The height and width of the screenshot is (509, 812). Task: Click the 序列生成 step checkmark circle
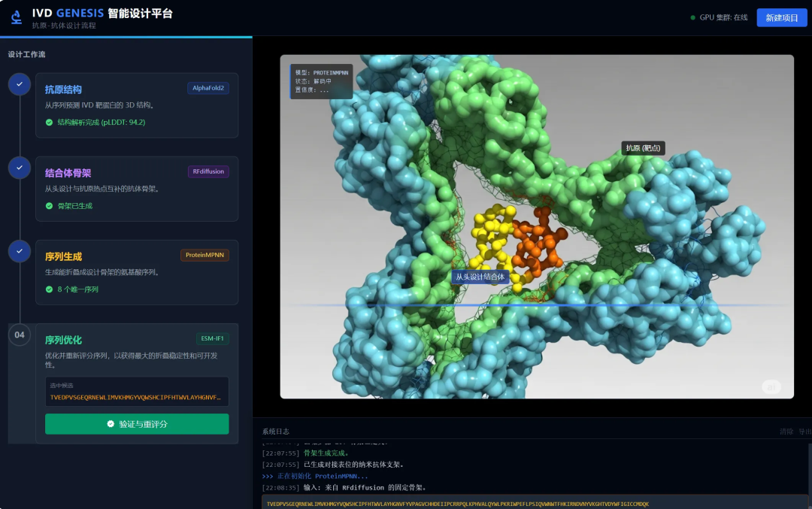tap(20, 251)
